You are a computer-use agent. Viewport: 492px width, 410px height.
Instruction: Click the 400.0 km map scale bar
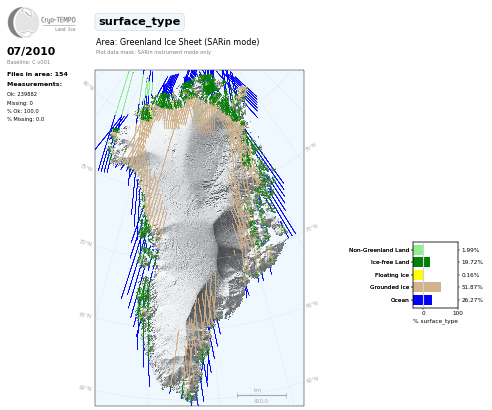click(262, 396)
